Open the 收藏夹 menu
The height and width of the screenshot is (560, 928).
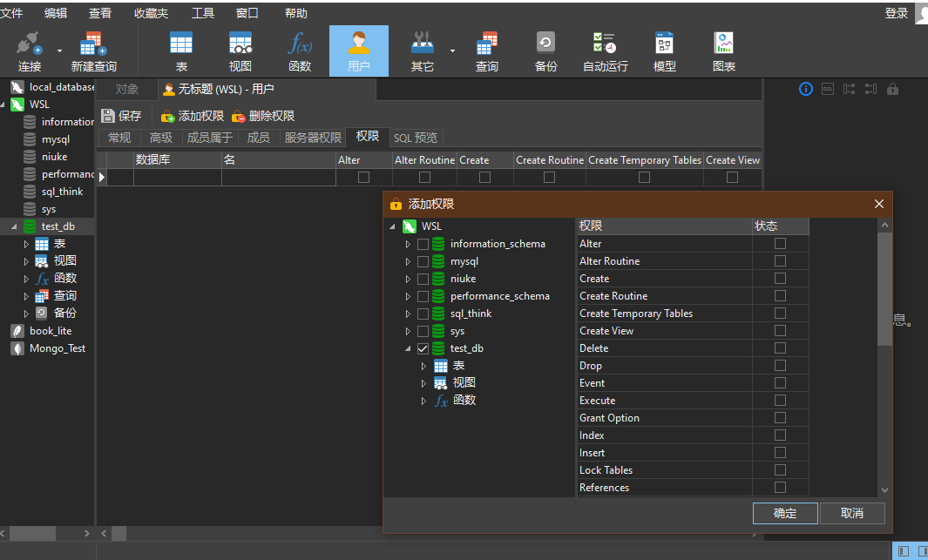[151, 13]
